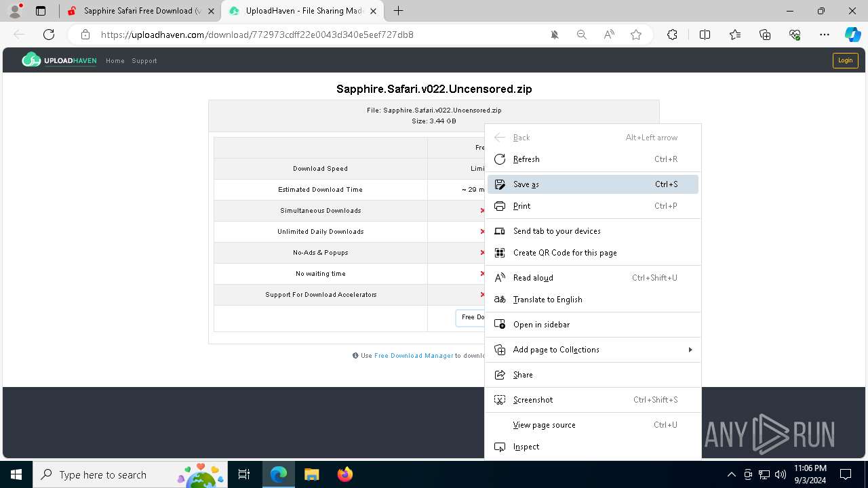The image size is (868, 488).
Task: Switch to Sapphire Safari Free Download tab
Action: click(142, 11)
